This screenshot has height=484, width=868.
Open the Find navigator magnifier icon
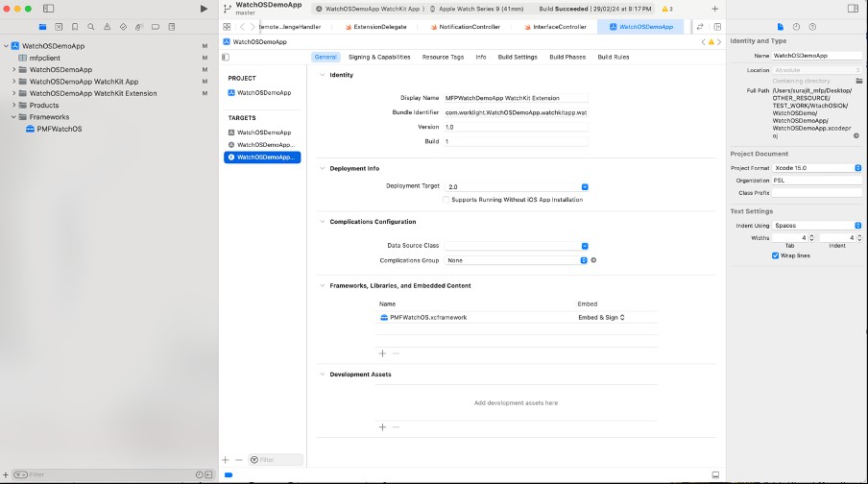click(92, 27)
